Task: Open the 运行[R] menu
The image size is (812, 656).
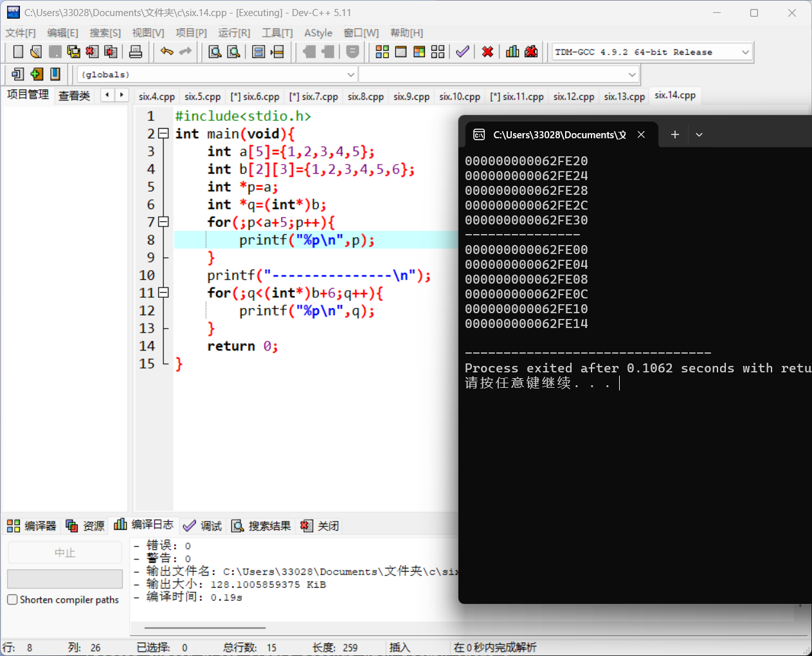Action: pyautogui.click(x=234, y=33)
